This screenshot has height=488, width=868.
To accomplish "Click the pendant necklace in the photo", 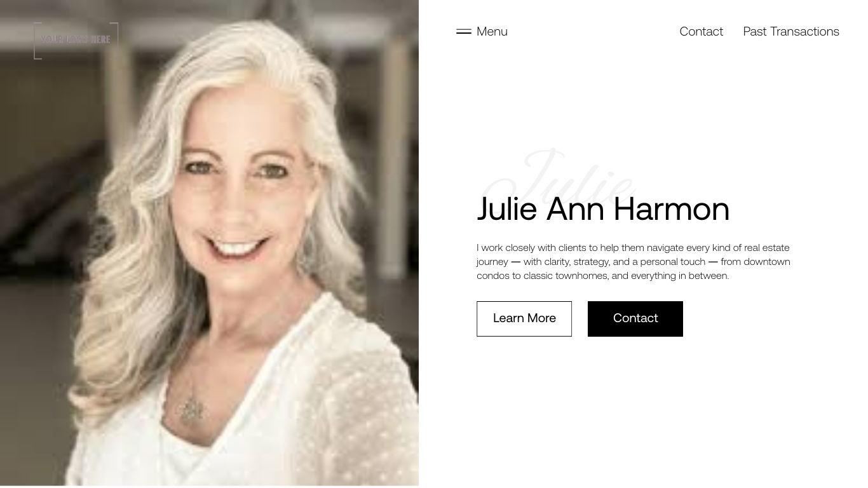I will point(191,409).
